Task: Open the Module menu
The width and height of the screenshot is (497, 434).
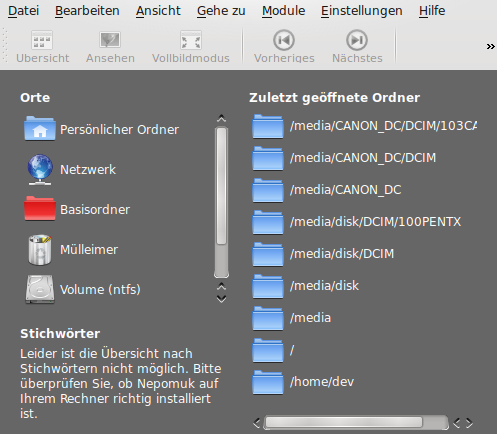Action: pyautogui.click(x=284, y=11)
